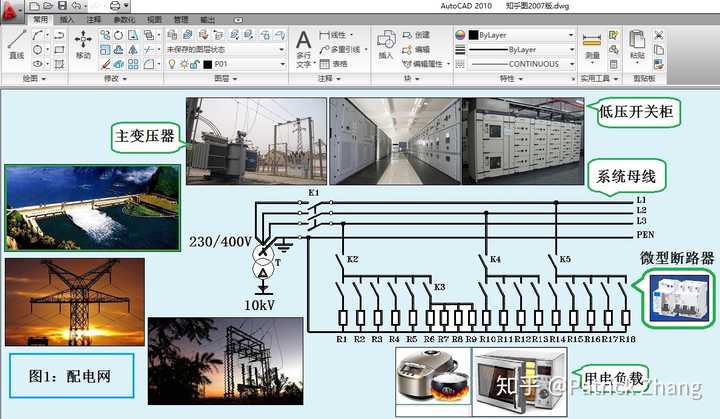
Task: Toggle layer P01 lock padlock icon
Action: pos(195,64)
